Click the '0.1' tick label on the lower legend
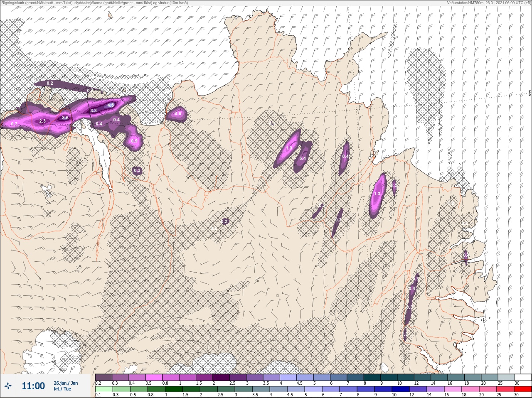This screenshot has width=532, height=398. tap(98, 395)
